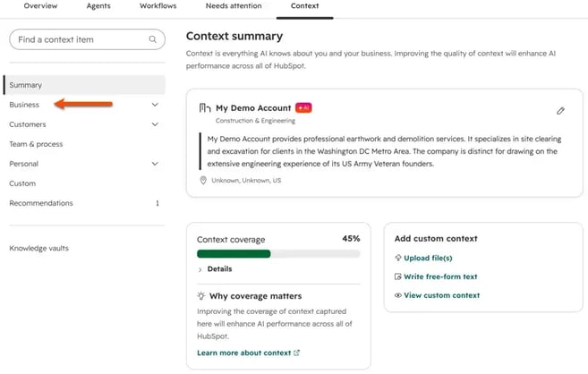Open the Needs attention tab
588x374 pixels.
pos(234,6)
